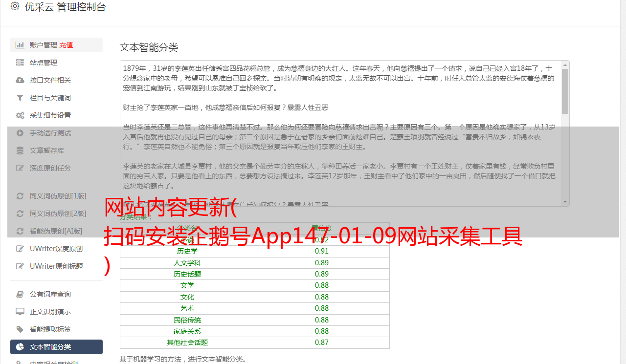Select the active 文本智能分类 item

(x=56, y=347)
